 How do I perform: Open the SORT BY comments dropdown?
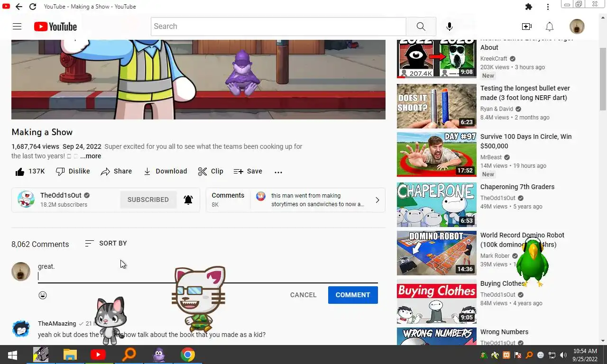pos(106,243)
